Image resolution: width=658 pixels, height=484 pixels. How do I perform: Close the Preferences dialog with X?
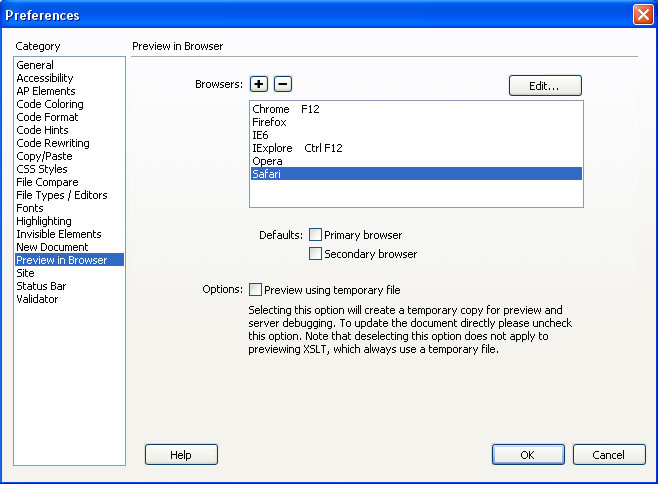click(x=643, y=15)
